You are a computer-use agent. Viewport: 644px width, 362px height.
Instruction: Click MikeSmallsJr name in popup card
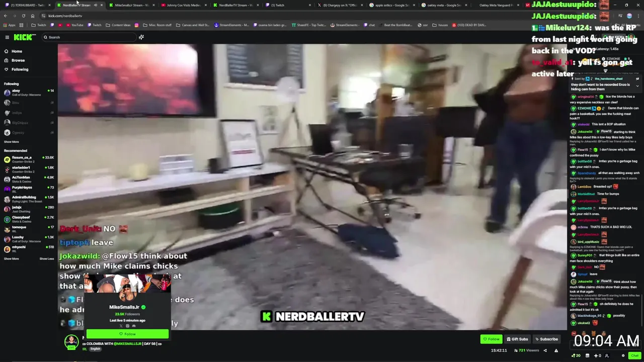click(x=124, y=307)
